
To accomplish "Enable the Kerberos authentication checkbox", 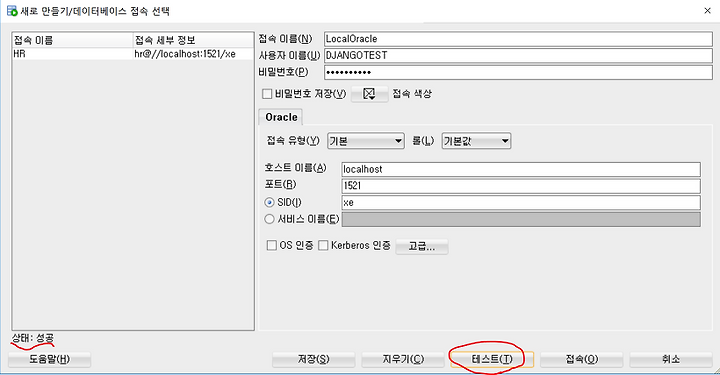I will (323, 246).
